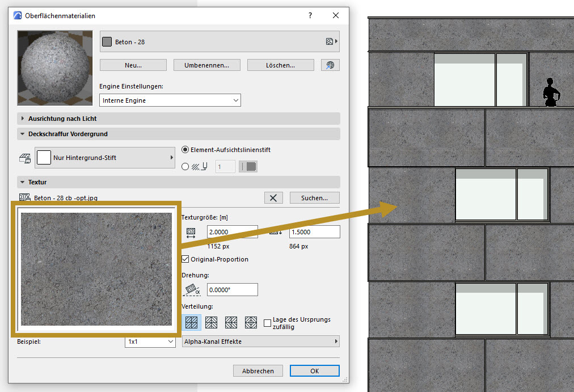Select the Element-Aufsichtslinienstift radio button
Viewport: 574px width, 392px height.
[185, 150]
